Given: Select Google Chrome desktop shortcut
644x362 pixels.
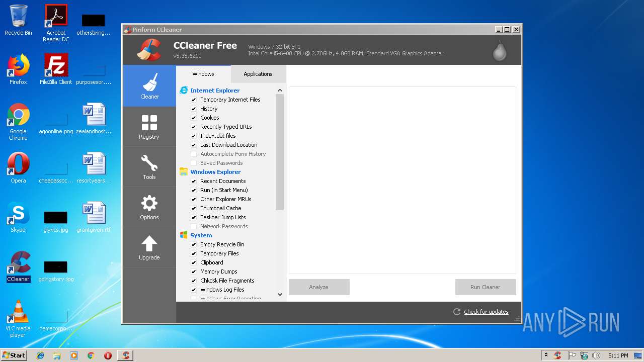Looking at the screenshot, I should [18, 122].
